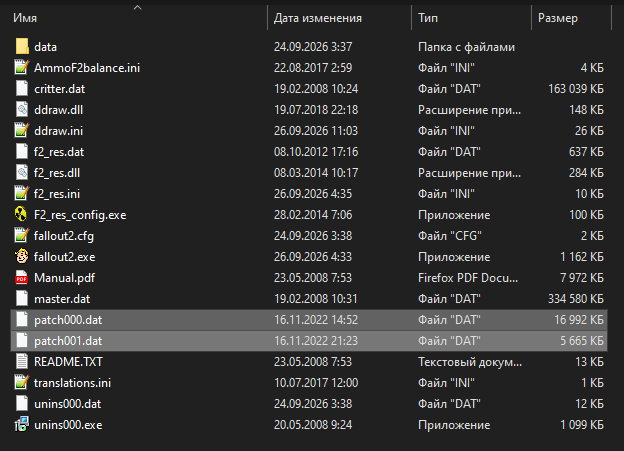Click the unins000.dat file icon
This screenshot has height=451, width=624.
point(22,404)
